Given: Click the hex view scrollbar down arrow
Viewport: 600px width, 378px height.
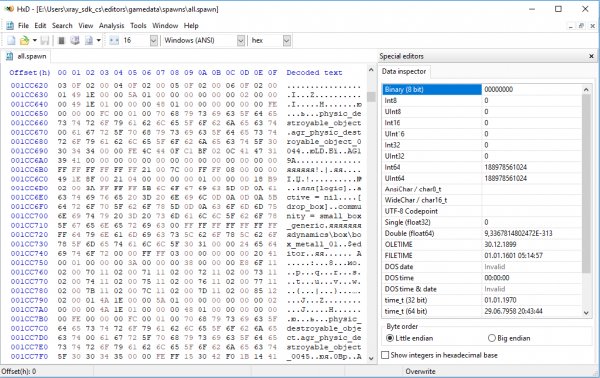Looking at the screenshot, I should pyautogui.click(x=371, y=358).
